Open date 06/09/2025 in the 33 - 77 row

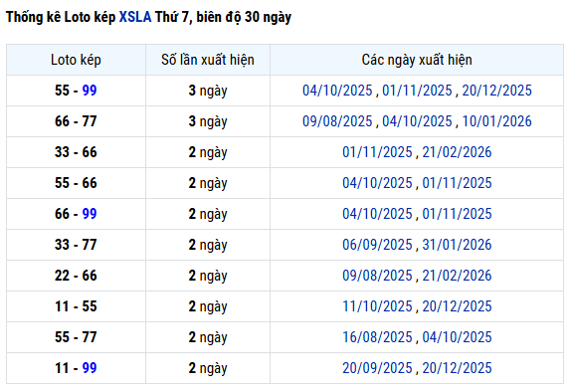pos(377,245)
